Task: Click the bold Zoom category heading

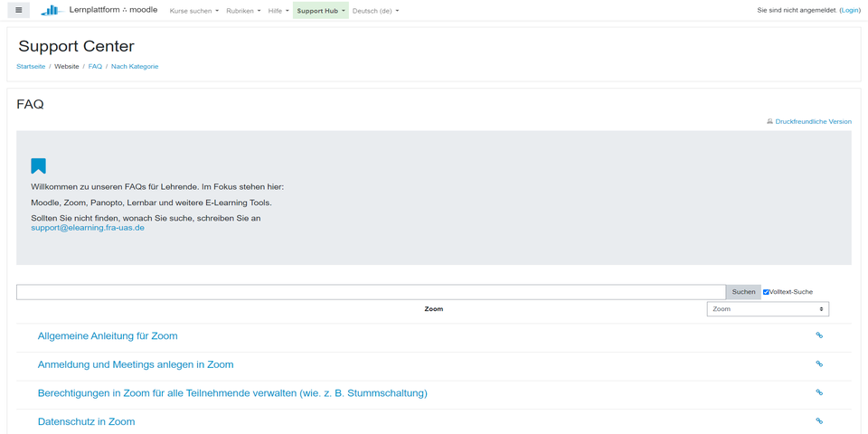Action: [x=433, y=309]
